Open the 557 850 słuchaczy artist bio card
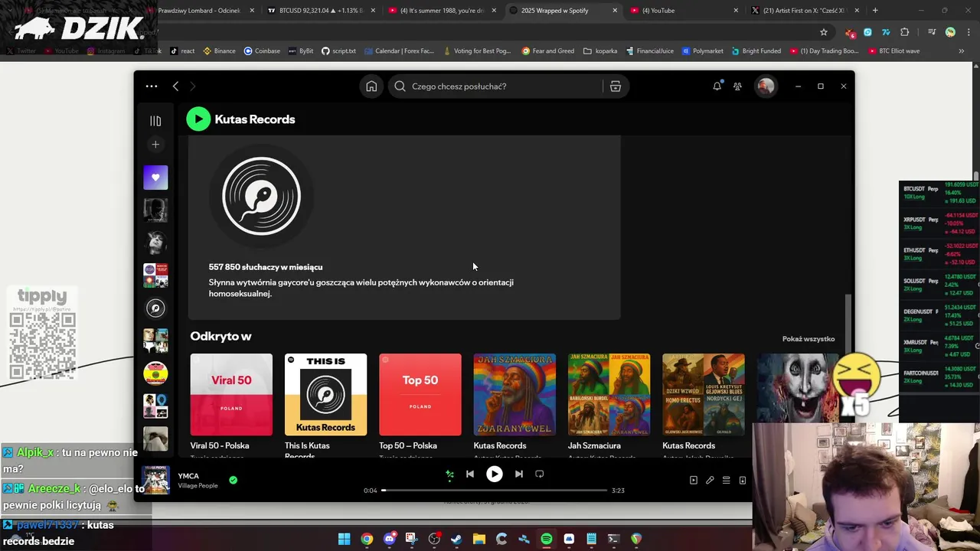Screen dimensions: 980x551 point(404,228)
